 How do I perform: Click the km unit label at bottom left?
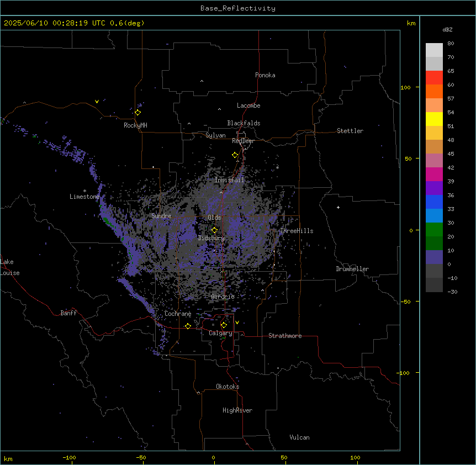[x=8, y=459]
